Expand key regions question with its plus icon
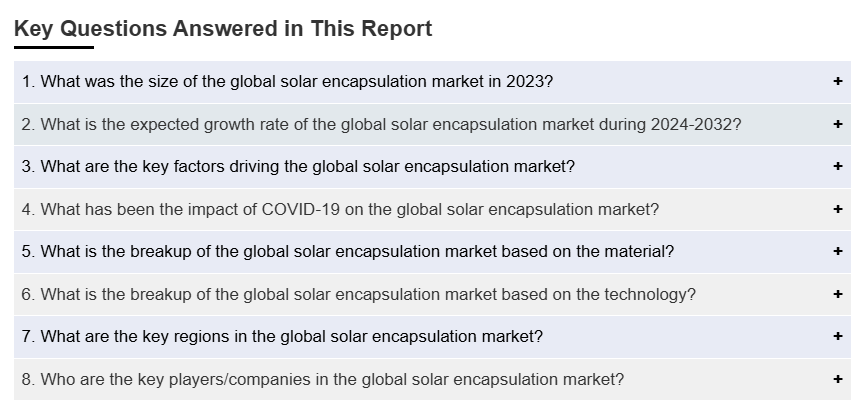Image resolution: width=860 pixels, height=404 pixels. [x=838, y=337]
